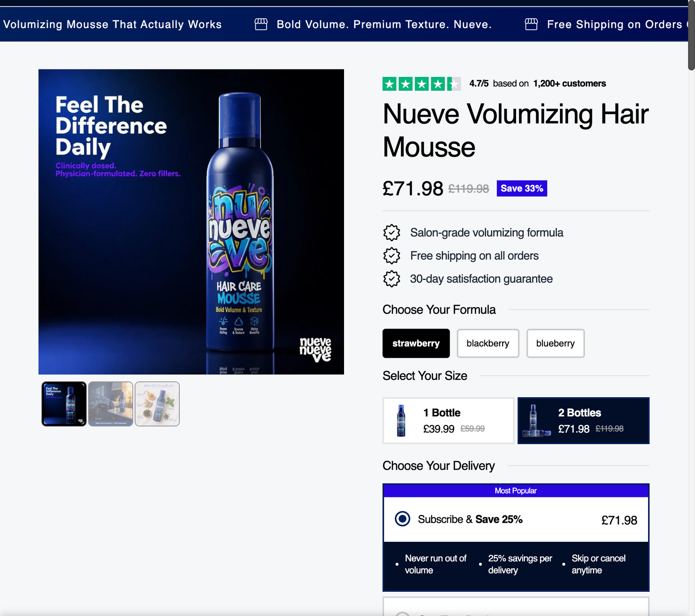
Task: Click the Trustpilot star rating icons
Action: 421,84
